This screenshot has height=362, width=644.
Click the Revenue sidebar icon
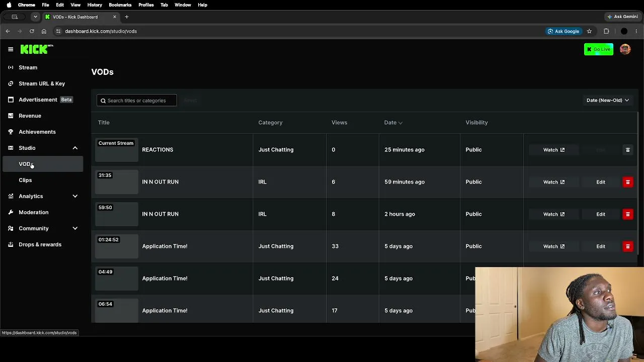tap(11, 116)
